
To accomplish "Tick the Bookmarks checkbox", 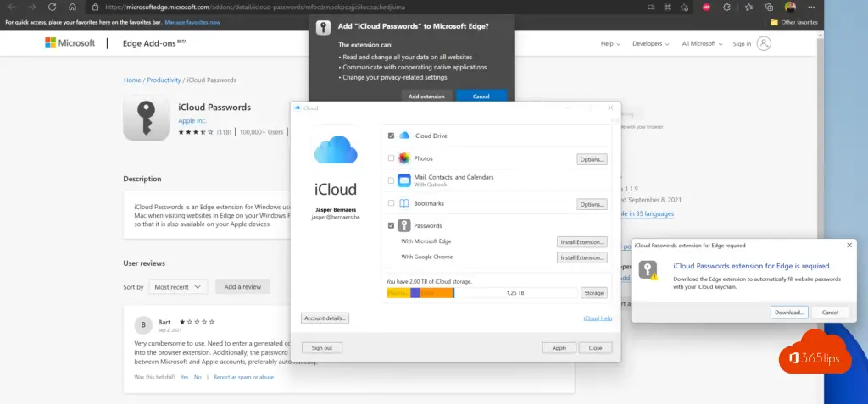I will (x=391, y=203).
